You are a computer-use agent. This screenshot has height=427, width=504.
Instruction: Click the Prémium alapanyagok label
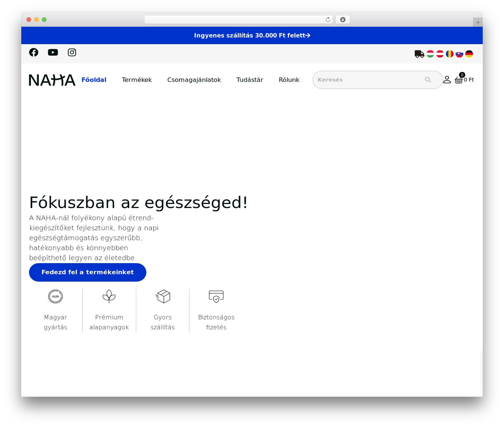click(x=109, y=322)
